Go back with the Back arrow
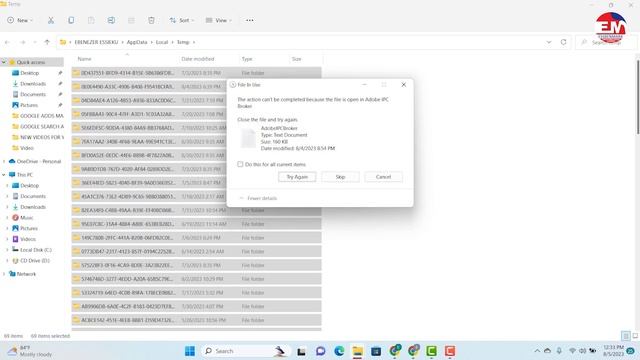The image size is (640, 360). pos(7,42)
